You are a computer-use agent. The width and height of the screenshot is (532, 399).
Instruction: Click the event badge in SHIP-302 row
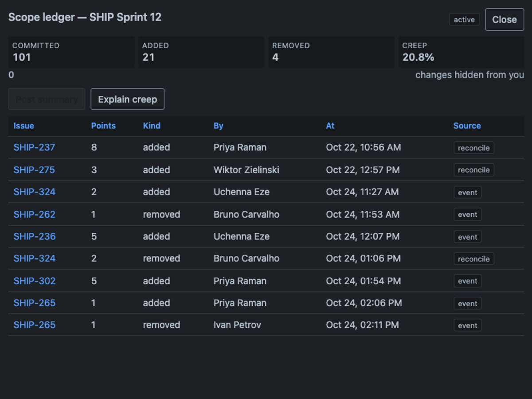pyautogui.click(x=467, y=281)
